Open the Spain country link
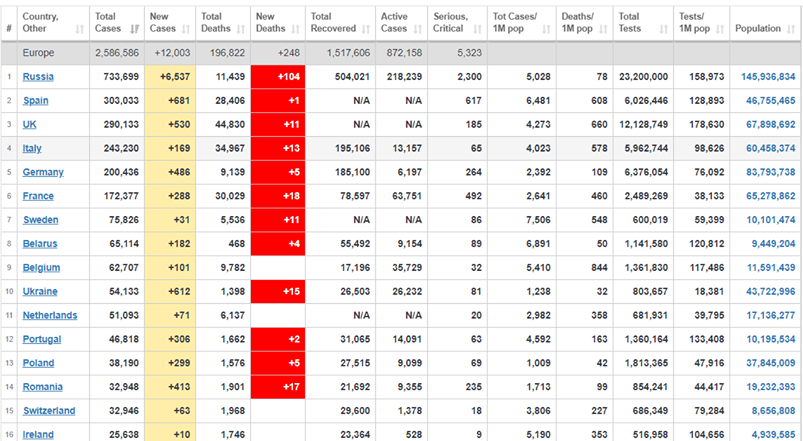Image resolution: width=803 pixels, height=441 pixels. tap(36, 101)
